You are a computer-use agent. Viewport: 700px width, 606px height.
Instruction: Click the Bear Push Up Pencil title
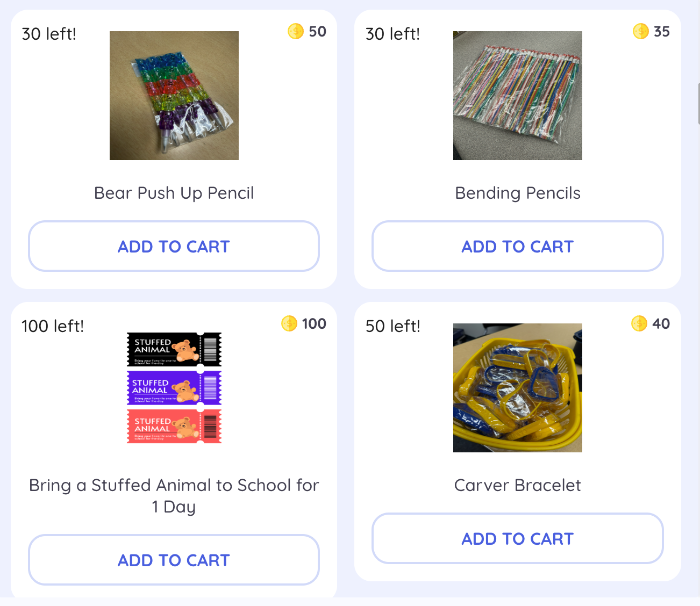(x=174, y=193)
